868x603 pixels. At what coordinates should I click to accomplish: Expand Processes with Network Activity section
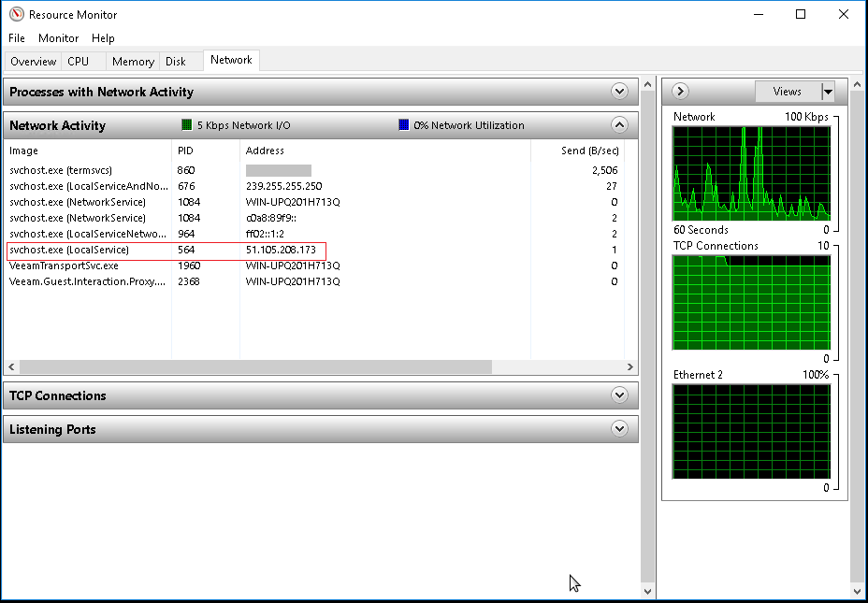coord(619,92)
